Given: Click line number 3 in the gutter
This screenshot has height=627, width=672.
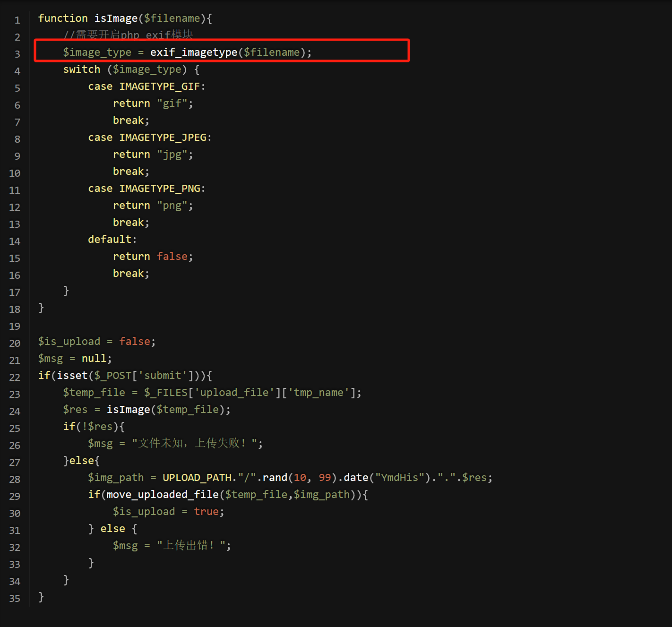Looking at the screenshot, I should point(17,54).
